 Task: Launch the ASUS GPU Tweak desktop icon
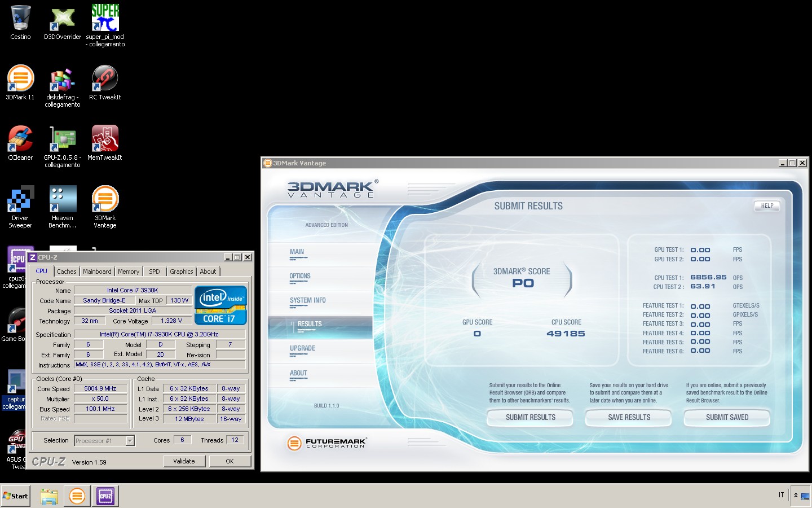(16, 442)
